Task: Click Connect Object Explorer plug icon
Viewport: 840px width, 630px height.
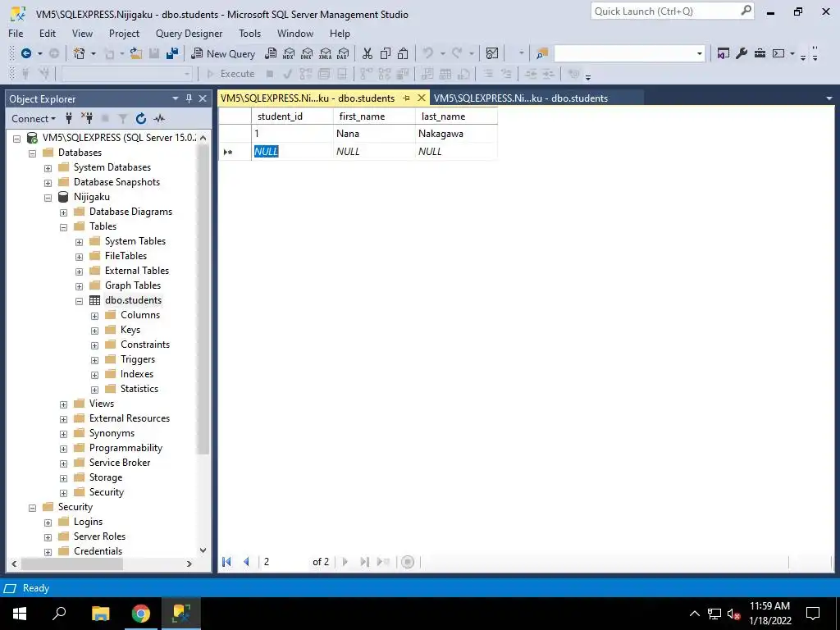Action: [x=69, y=118]
